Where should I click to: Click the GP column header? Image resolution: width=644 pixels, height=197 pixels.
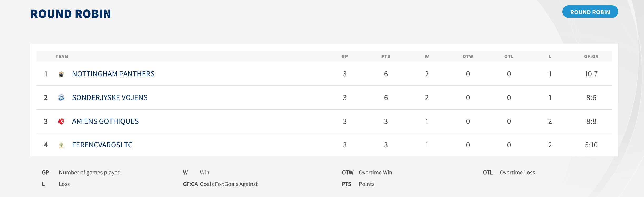click(x=345, y=56)
